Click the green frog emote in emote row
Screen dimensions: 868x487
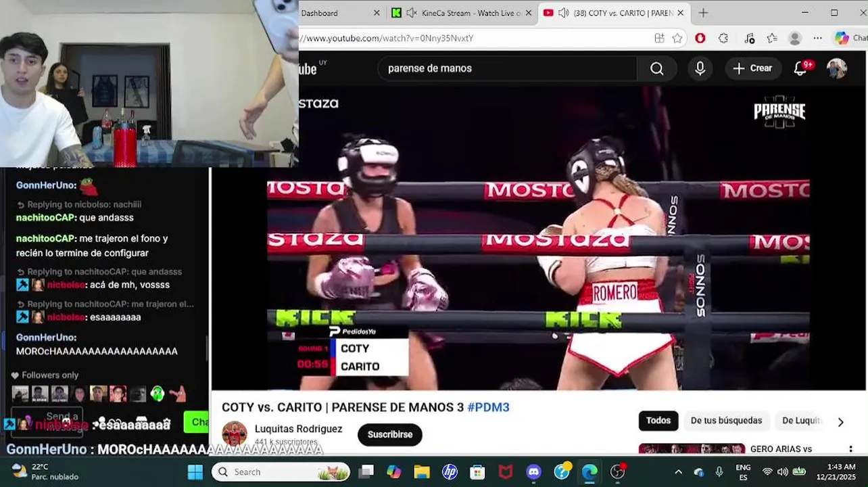[x=157, y=393]
